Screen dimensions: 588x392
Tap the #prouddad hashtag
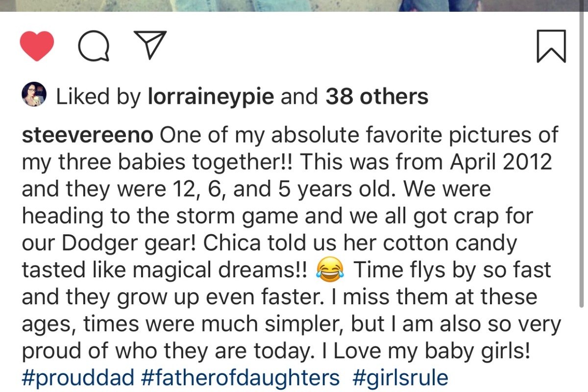pos(78,378)
